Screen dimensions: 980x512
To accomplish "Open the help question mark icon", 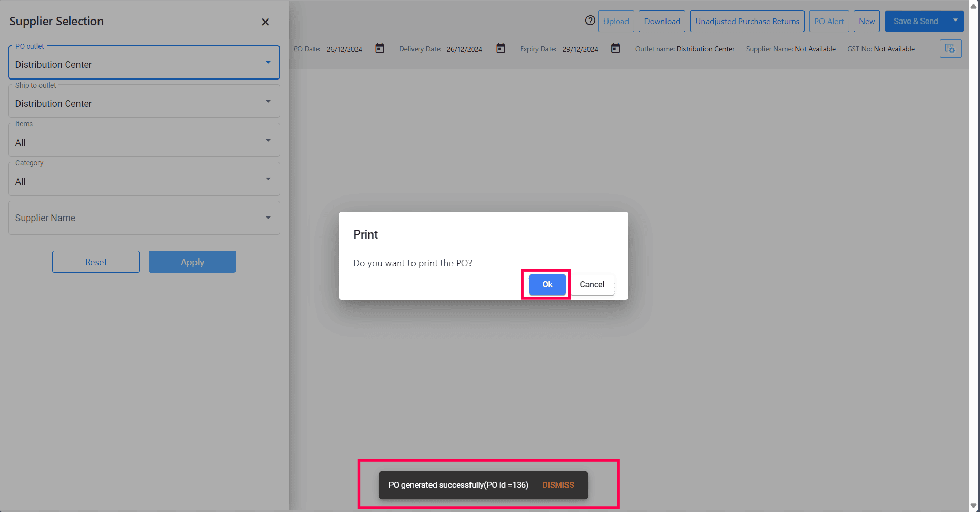I will pyautogui.click(x=590, y=21).
